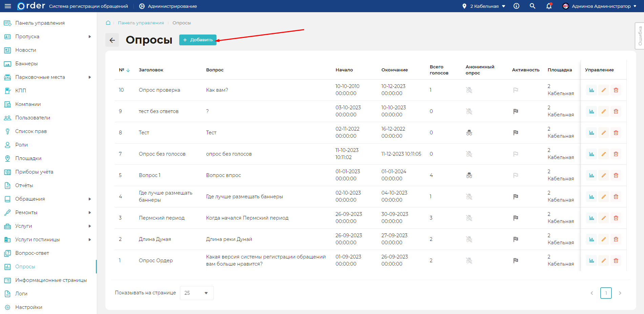
Task: Open 'Настройки' in the sidebar
Action: [x=29, y=307]
